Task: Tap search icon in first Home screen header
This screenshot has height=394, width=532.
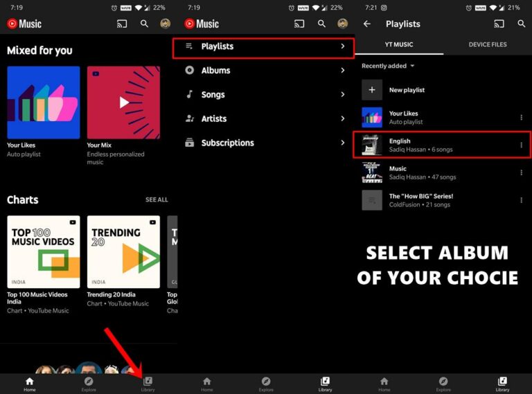Action: click(x=144, y=24)
